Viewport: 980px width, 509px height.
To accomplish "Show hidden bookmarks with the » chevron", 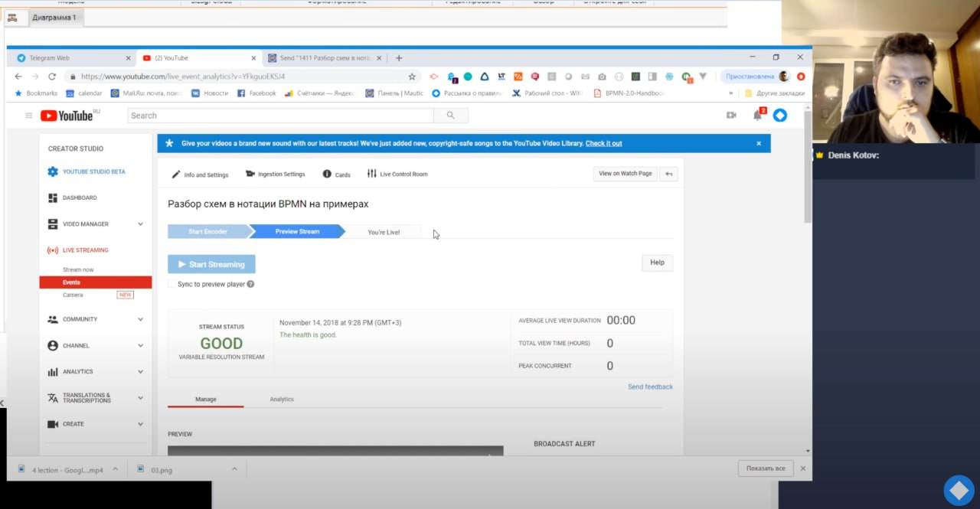I will [730, 93].
